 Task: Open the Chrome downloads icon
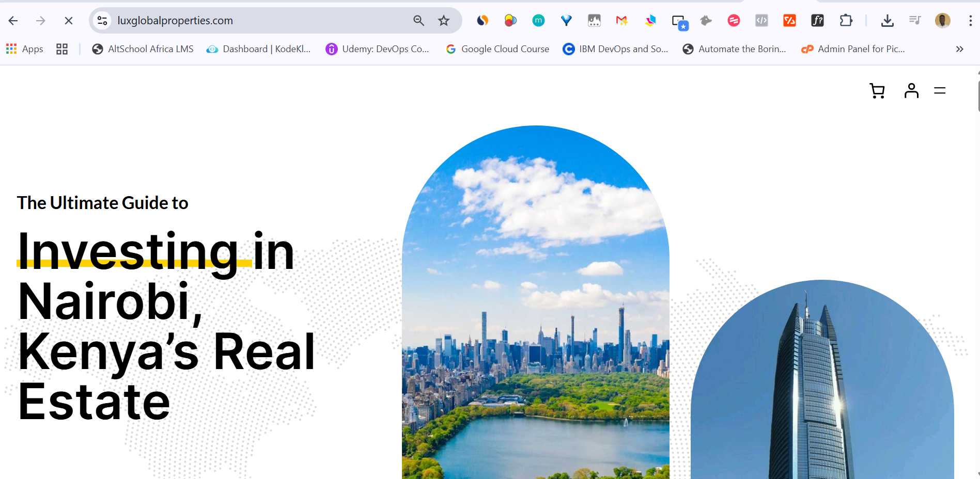[x=887, y=21]
